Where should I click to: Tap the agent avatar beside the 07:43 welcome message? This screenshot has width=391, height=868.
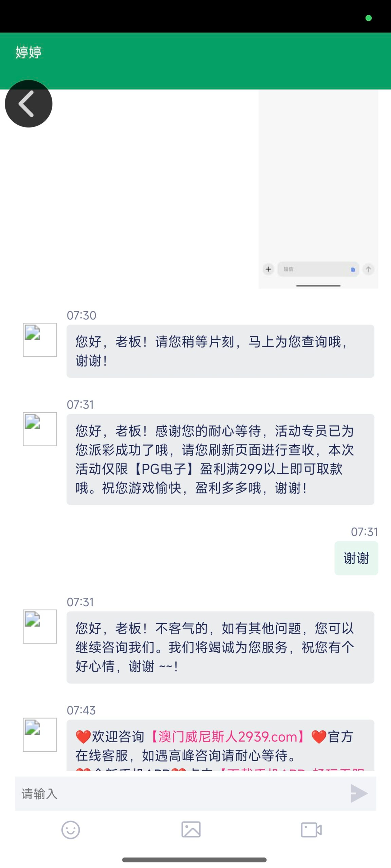pyautogui.click(x=40, y=734)
